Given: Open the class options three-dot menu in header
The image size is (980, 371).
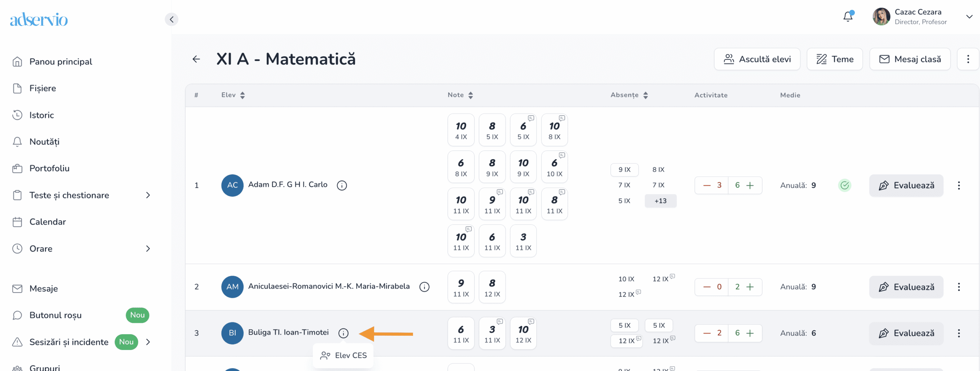Looking at the screenshot, I should click(968, 59).
